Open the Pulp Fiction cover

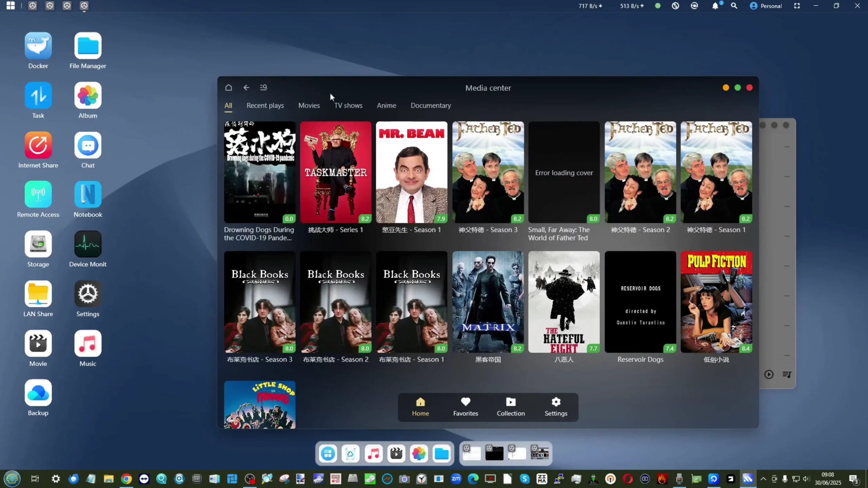(716, 302)
